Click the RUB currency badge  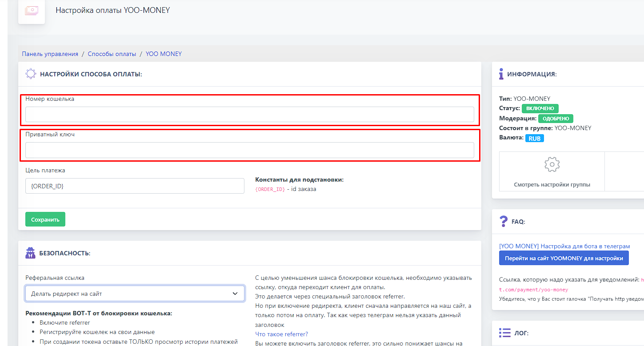click(x=535, y=139)
